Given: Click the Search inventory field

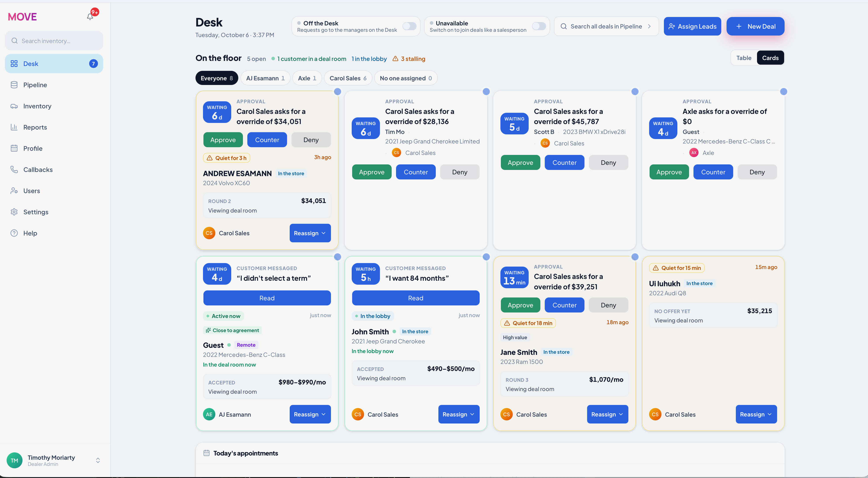Looking at the screenshot, I should point(54,41).
